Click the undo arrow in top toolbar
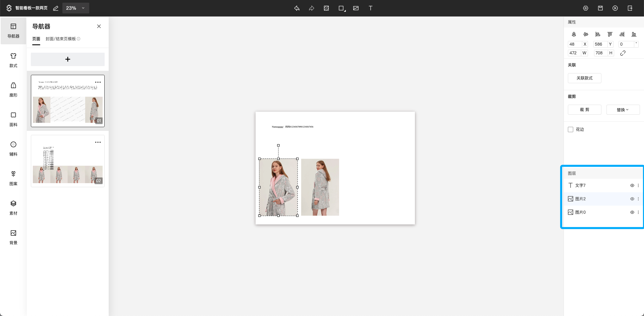 click(x=297, y=8)
